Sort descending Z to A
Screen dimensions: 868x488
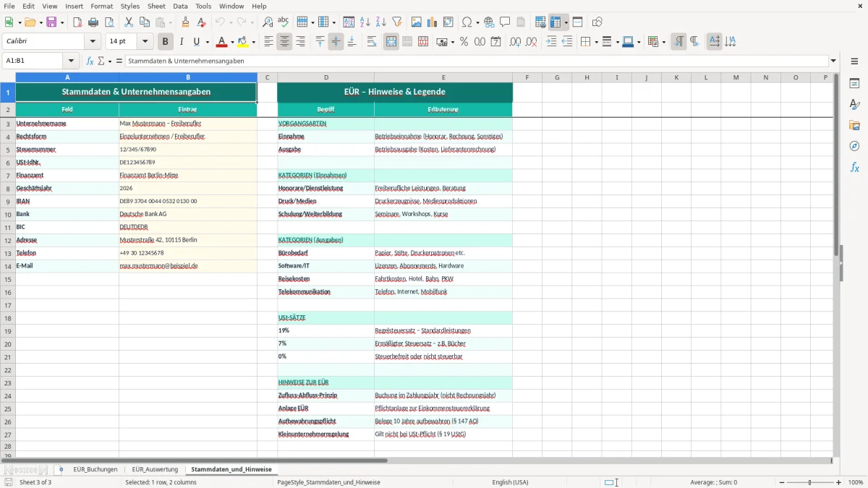381,22
